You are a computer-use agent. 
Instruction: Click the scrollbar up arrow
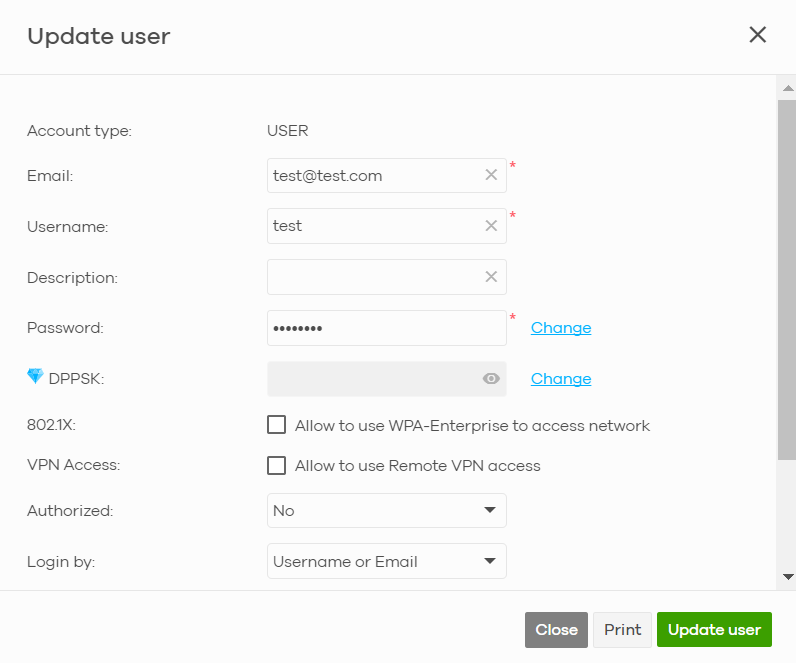point(788,89)
